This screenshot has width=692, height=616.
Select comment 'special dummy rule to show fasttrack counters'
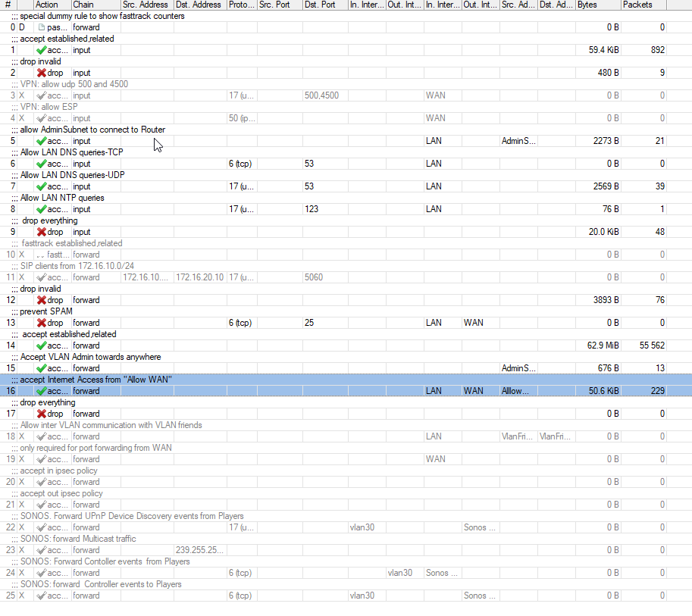point(102,16)
